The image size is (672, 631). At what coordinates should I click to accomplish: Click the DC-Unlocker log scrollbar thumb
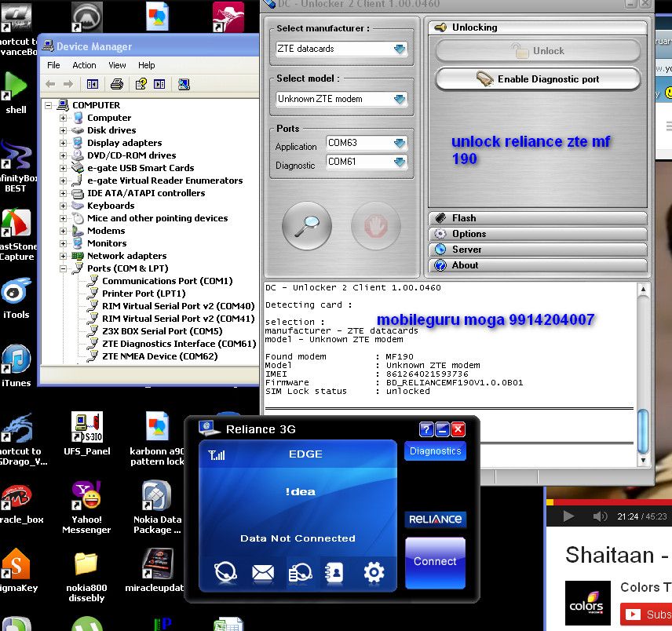tap(642, 432)
